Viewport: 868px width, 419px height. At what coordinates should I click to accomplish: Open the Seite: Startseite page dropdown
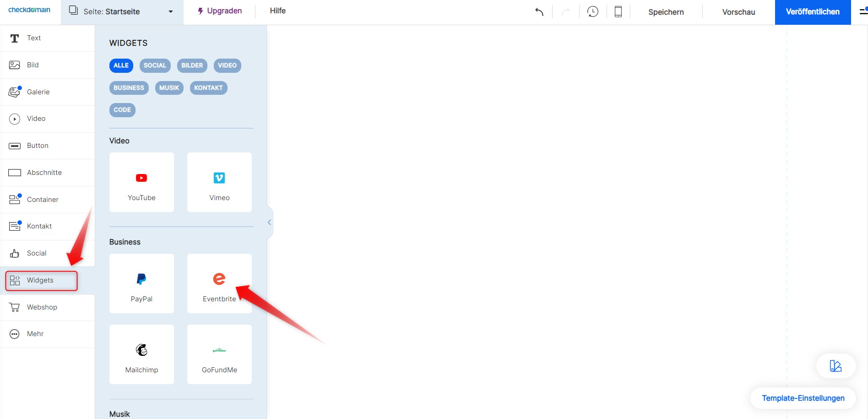[121, 11]
